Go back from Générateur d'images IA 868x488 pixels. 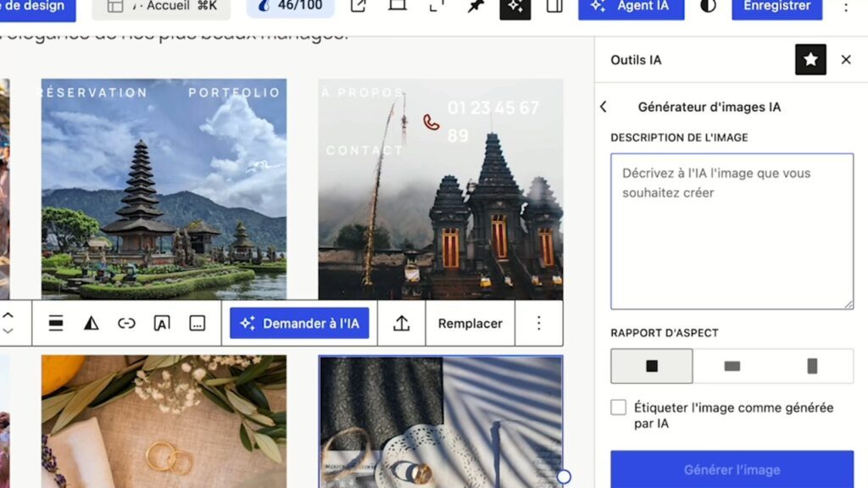point(604,107)
